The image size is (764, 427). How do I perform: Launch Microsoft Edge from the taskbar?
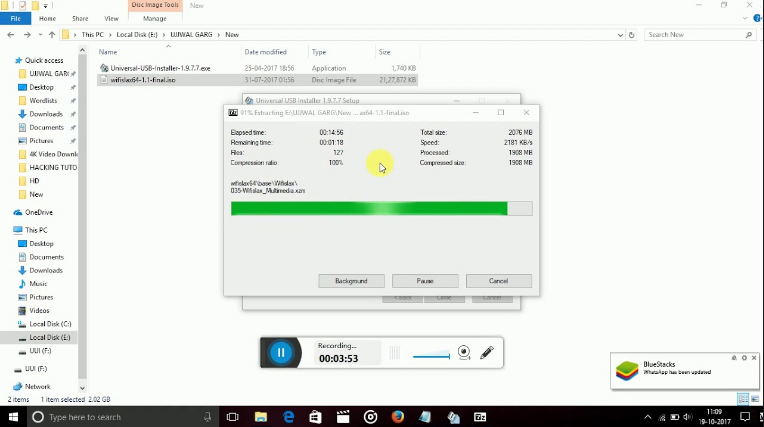[x=288, y=417]
